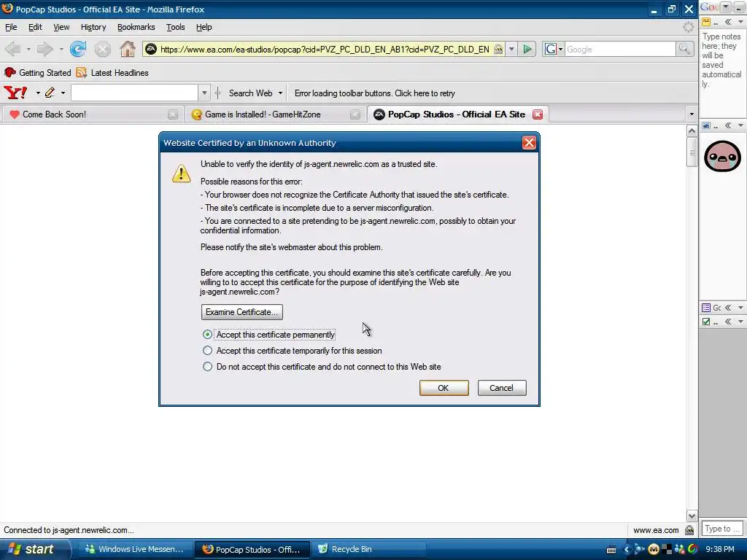
Task: Click the sidebar to-do checkmark gadget icon
Action: click(x=706, y=322)
